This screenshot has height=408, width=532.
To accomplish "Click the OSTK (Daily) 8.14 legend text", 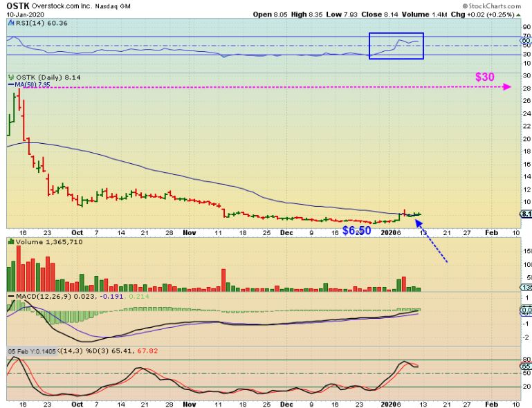I will point(48,77).
